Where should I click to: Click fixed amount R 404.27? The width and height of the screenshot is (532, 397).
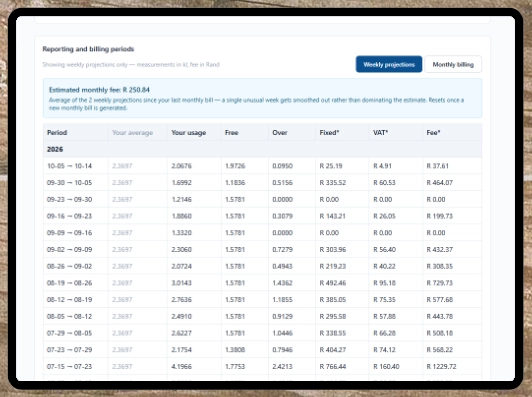click(x=332, y=350)
